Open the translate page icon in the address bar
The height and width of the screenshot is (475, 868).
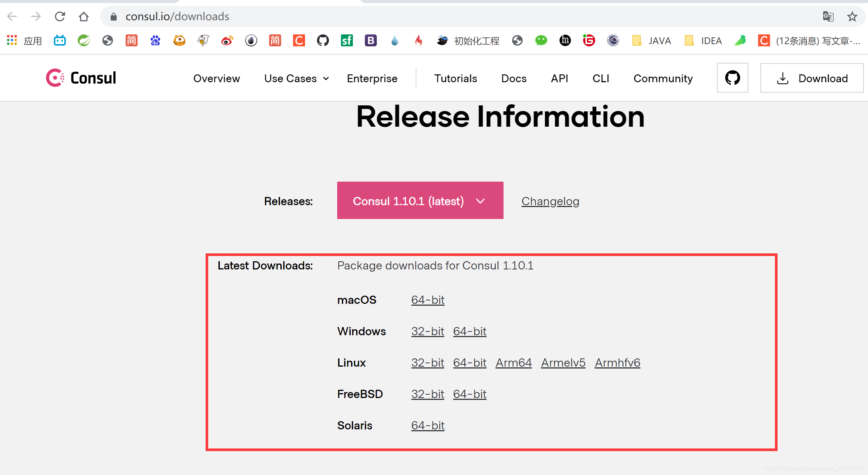(x=828, y=16)
